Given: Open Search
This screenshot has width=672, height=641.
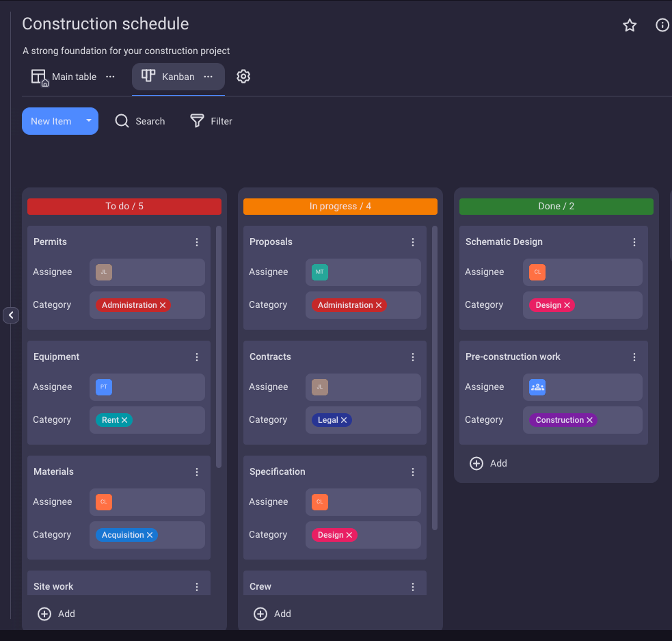Looking at the screenshot, I should (x=139, y=121).
